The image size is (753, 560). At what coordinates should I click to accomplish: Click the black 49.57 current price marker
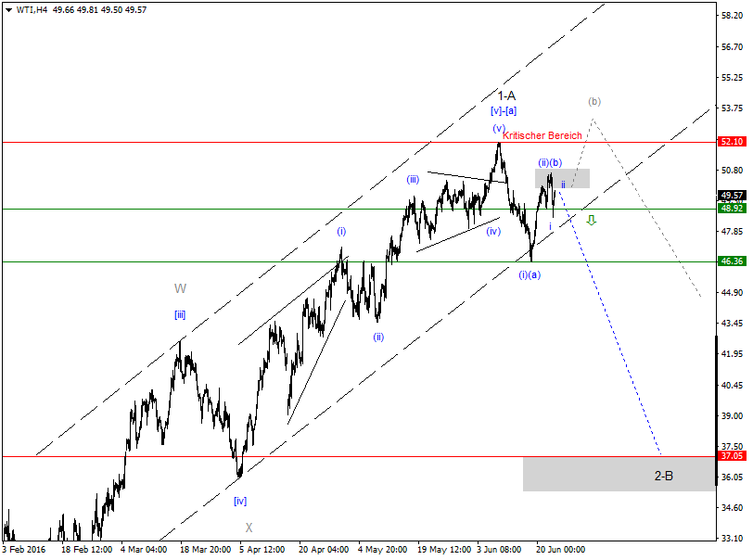(x=732, y=196)
